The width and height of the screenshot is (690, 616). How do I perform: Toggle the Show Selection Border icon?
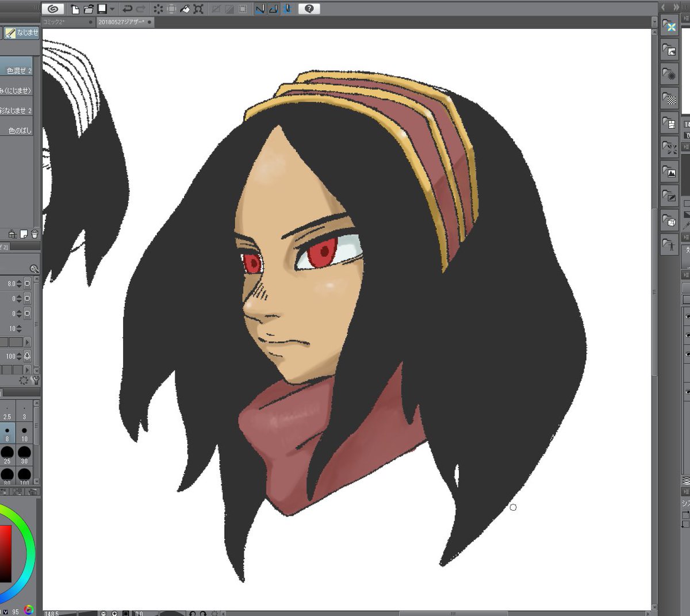tap(243, 9)
